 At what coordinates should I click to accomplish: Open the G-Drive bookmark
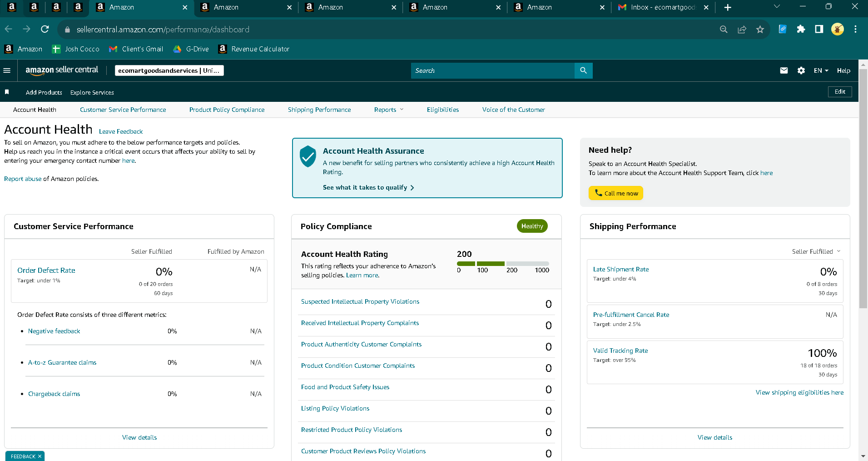pyautogui.click(x=191, y=49)
